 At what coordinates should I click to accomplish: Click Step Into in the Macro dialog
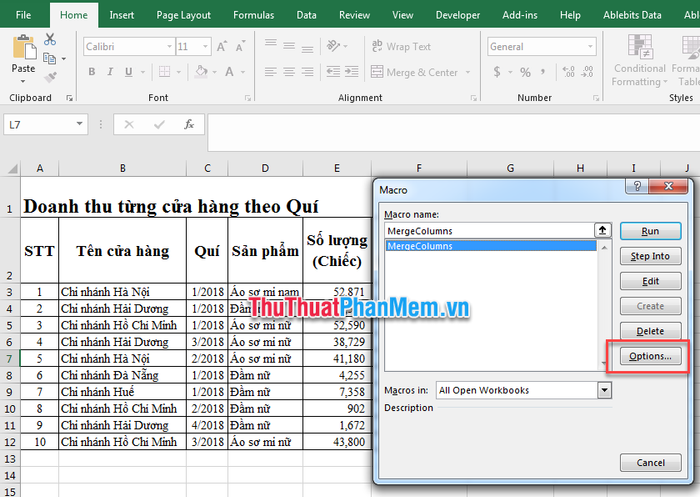pyautogui.click(x=650, y=256)
